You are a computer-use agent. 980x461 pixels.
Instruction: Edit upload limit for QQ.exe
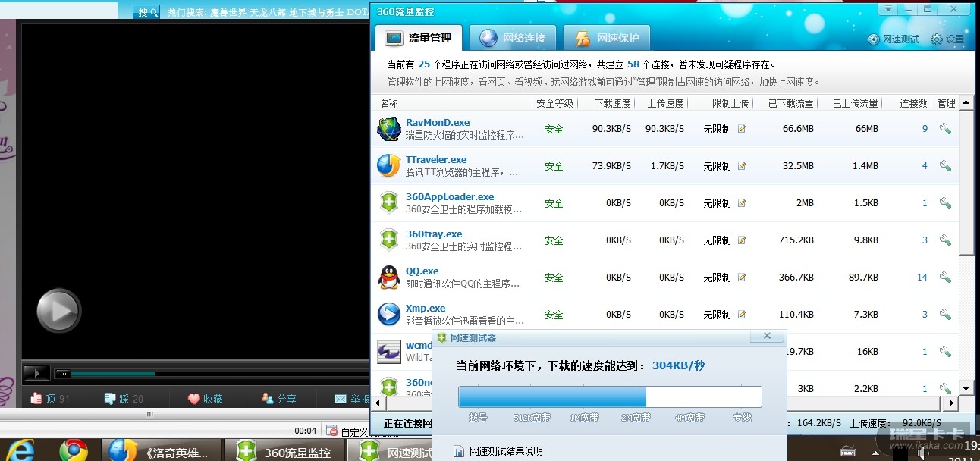[742, 278]
